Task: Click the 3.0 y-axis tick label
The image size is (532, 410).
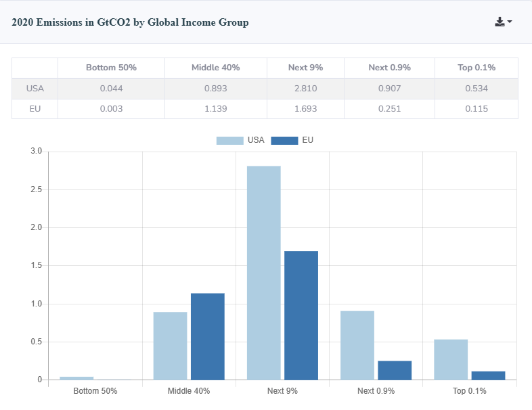Action: pyautogui.click(x=37, y=152)
